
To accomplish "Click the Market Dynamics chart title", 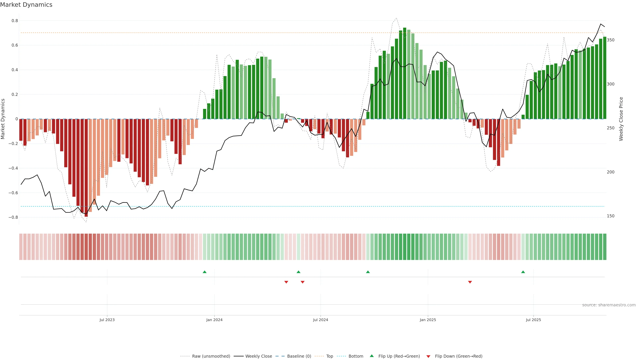I will tap(26, 5).
